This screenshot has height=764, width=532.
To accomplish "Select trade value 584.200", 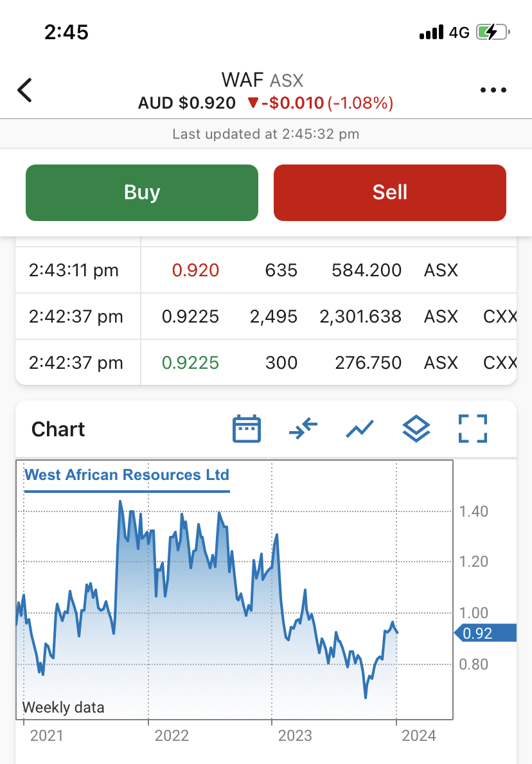I will (x=366, y=270).
